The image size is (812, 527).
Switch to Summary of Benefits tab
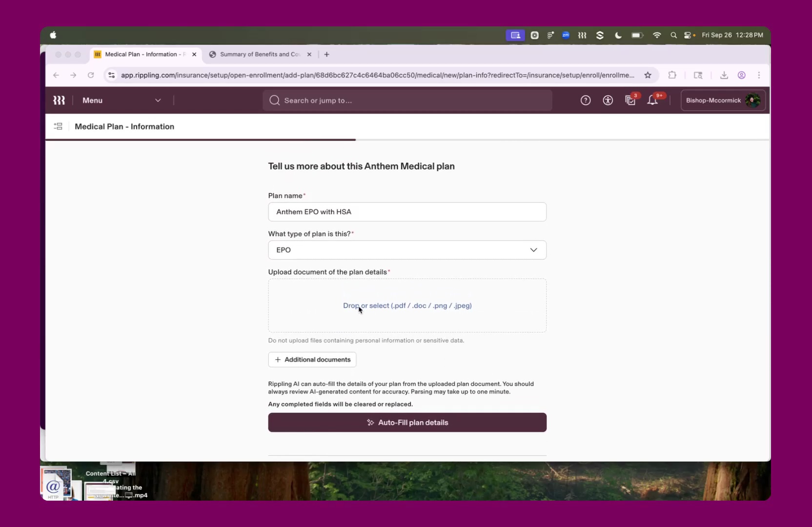pos(260,54)
